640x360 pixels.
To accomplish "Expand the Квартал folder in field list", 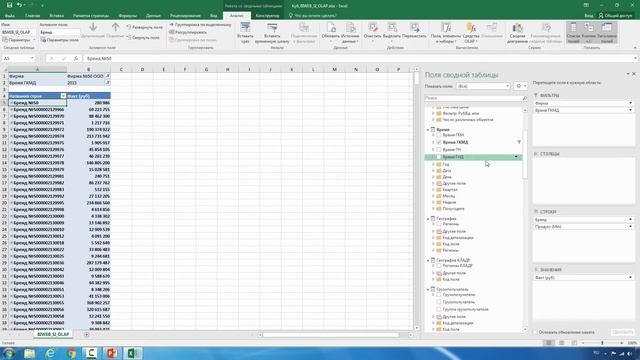I will tap(433, 190).
